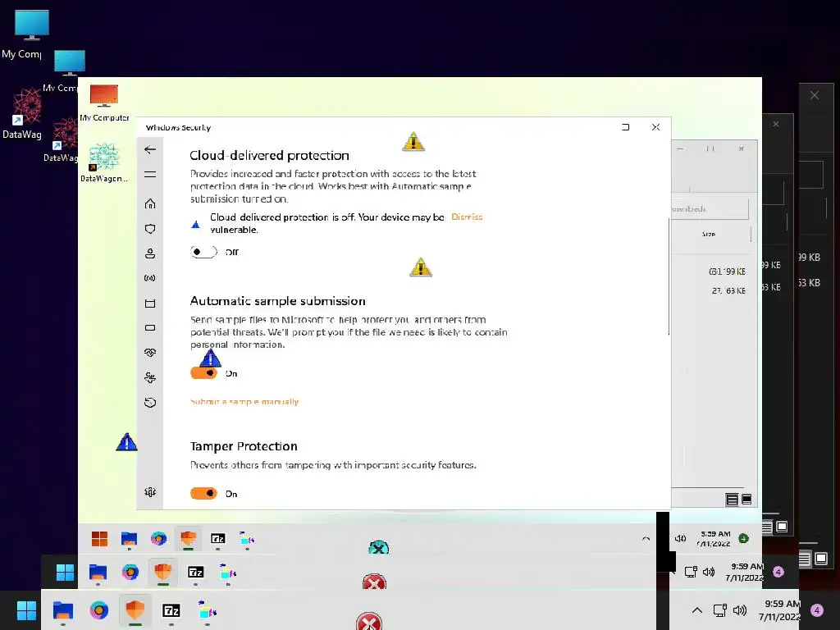Open the Home page in Windows Security
Image resolution: width=840 pixels, height=630 pixels.
tap(150, 203)
